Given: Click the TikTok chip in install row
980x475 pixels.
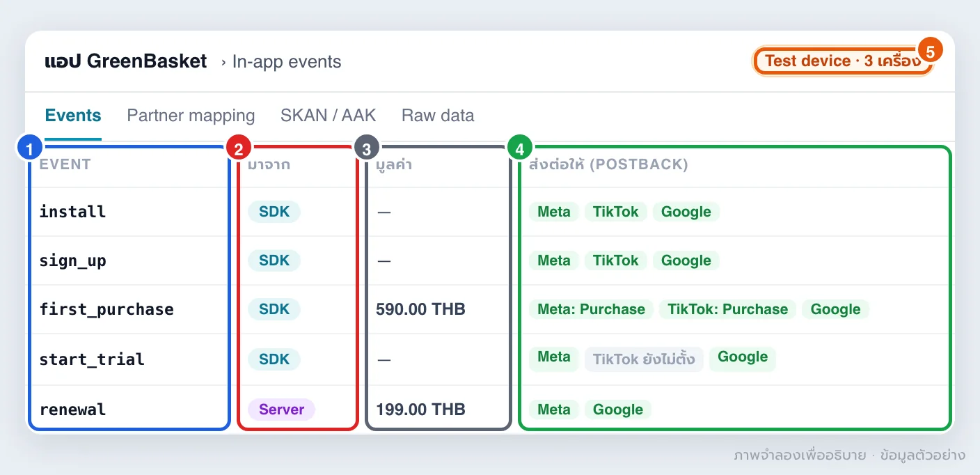Looking at the screenshot, I should (x=616, y=212).
